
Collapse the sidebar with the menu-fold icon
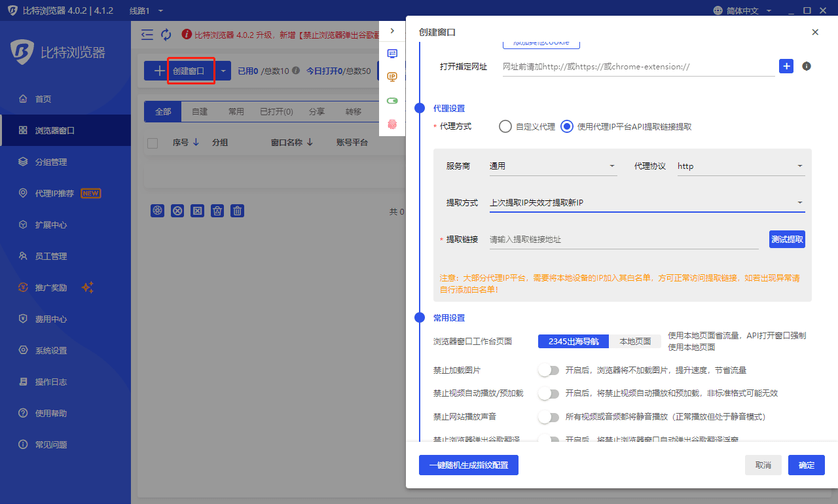(147, 34)
